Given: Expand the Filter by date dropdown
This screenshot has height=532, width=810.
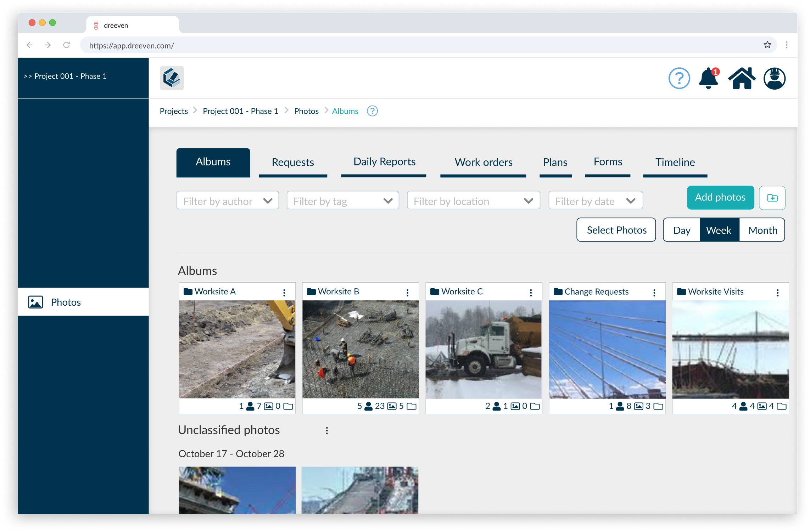Looking at the screenshot, I should pyautogui.click(x=596, y=200).
